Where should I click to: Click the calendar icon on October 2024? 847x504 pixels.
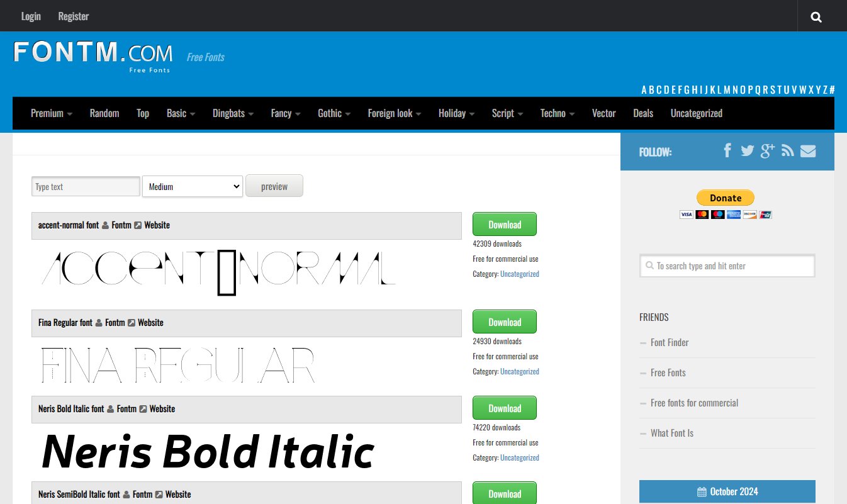tap(700, 491)
